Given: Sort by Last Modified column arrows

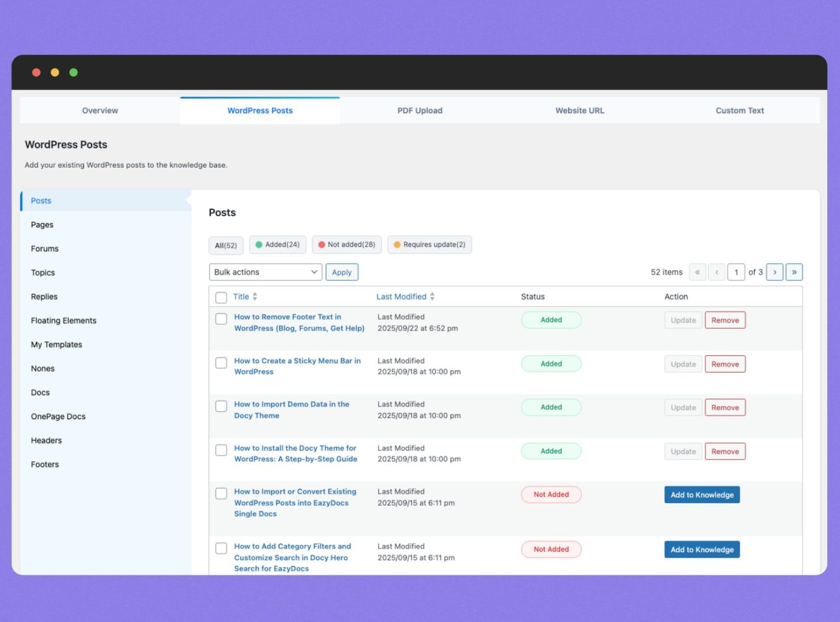Looking at the screenshot, I should pos(432,297).
